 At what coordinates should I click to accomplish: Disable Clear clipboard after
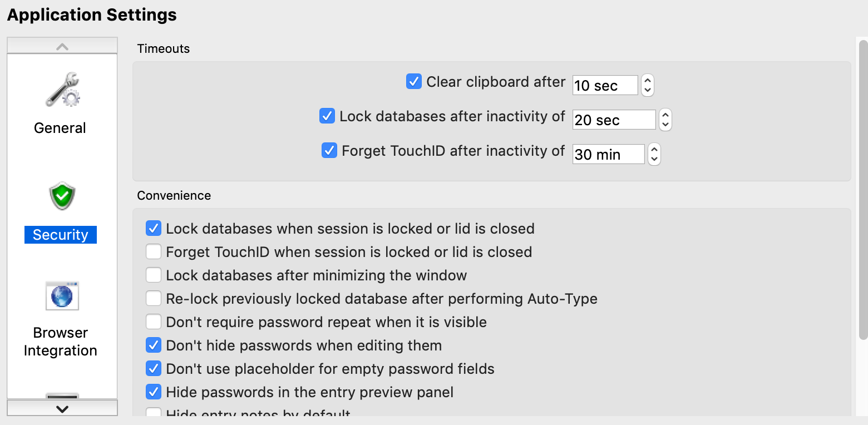[413, 82]
